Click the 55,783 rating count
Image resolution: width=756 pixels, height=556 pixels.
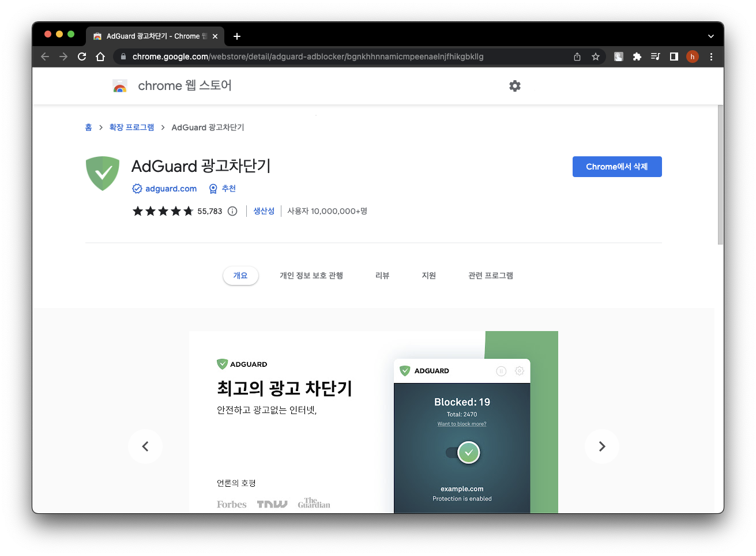pos(209,212)
